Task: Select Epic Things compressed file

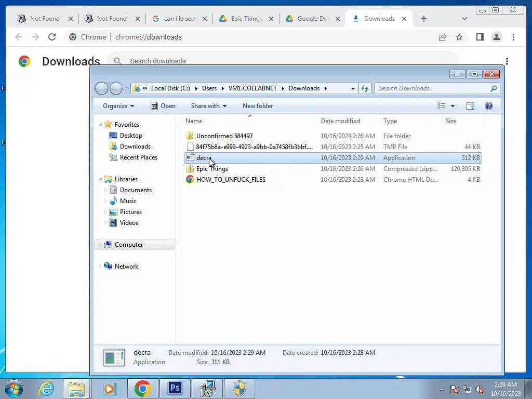Action: click(x=332, y=169)
